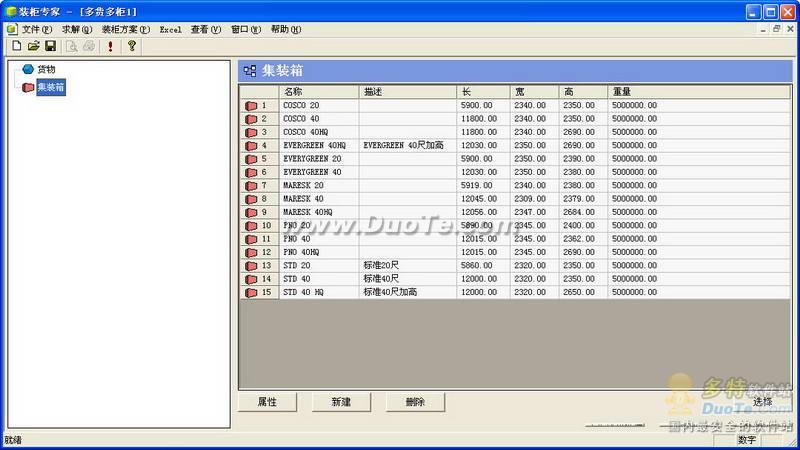Image resolution: width=800 pixels, height=450 pixels.
Task: Select the EVERGREEN 40HQ name cell
Action: pyautogui.click(x=318, y=146)
